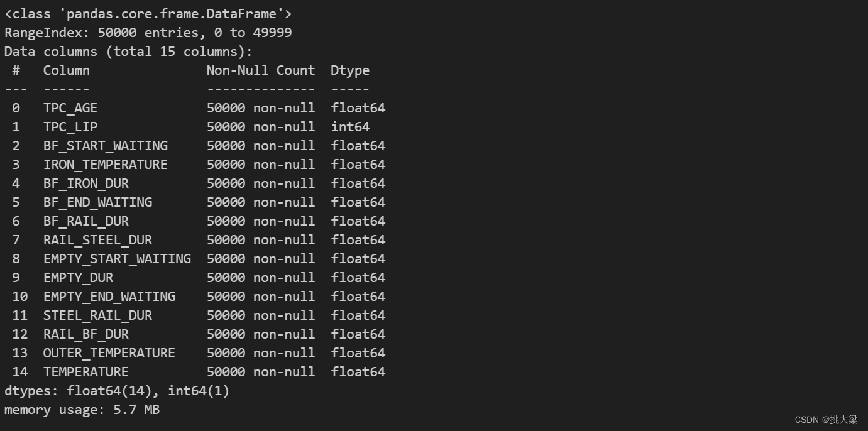This screenshot has height=431, width=868.
Task: Click RAIL_STEEL_DUR column name
Action: [97, 240]
